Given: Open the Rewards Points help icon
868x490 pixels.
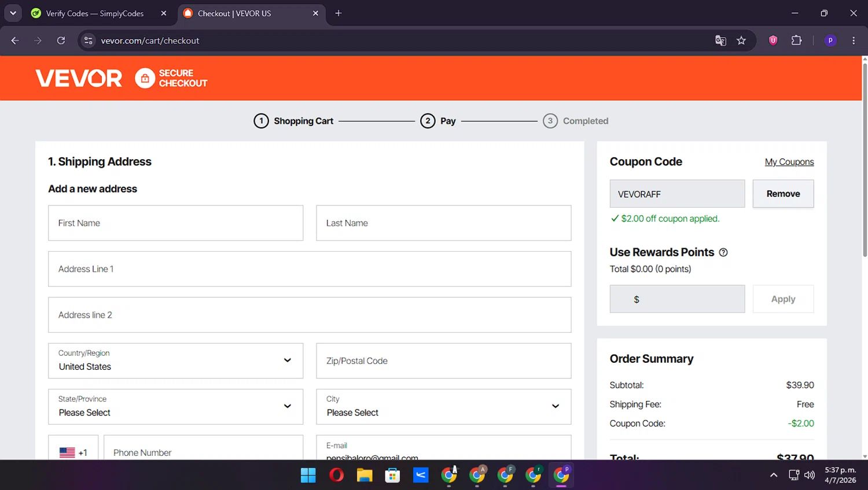Looking at the screenshot, I should point(723,252).
